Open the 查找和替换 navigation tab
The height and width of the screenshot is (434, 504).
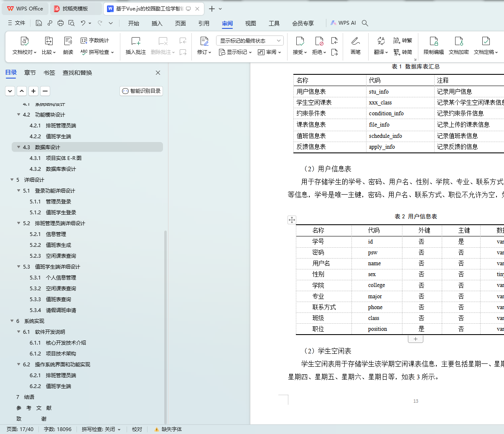[x=77, y=73]
